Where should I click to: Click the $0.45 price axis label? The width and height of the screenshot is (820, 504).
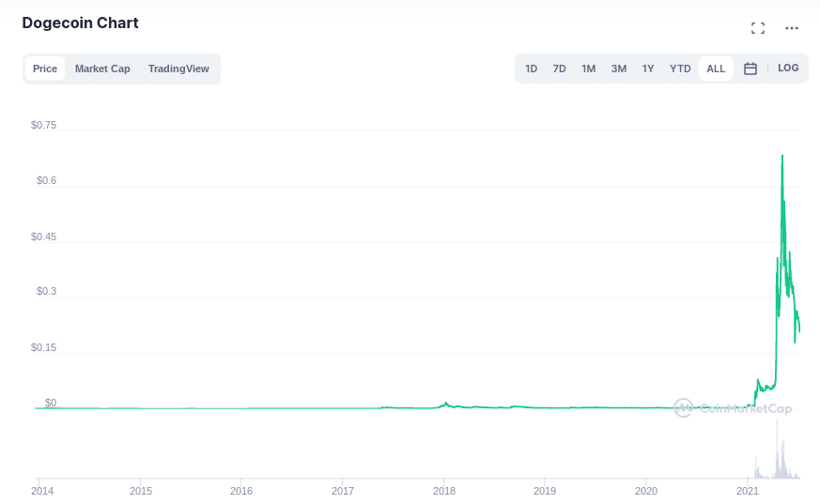(x=43, y=237)
